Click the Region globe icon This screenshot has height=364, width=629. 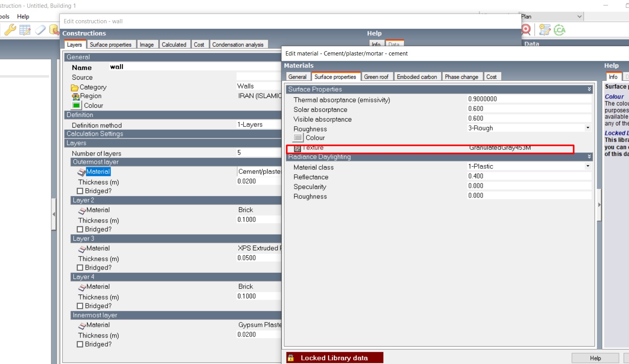coord(76,96)
